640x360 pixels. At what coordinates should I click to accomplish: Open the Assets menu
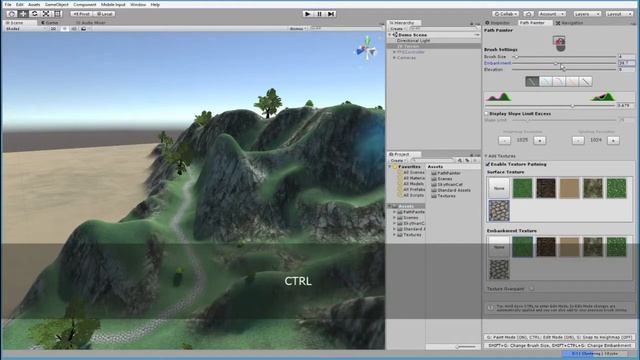click(34, 4)
